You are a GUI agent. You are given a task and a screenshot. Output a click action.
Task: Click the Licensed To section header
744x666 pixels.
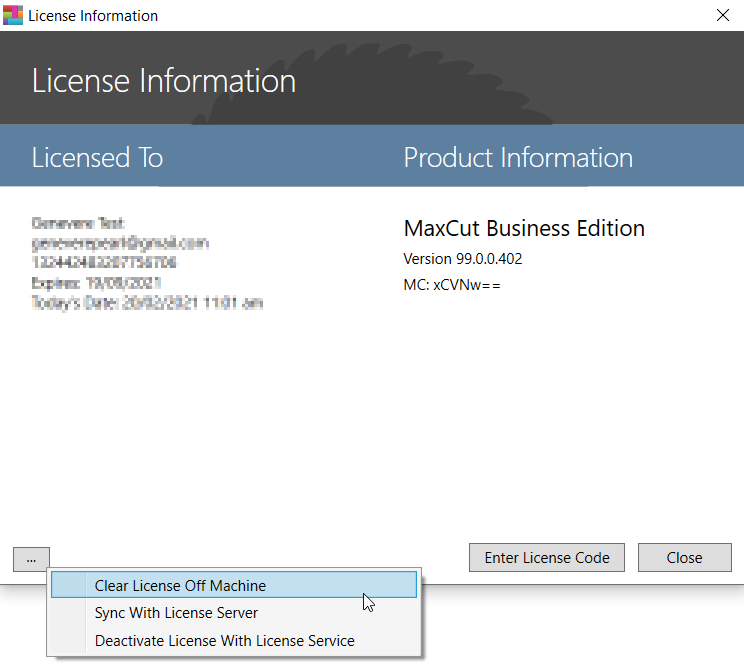pyautogui.click(x=97, y=157)
